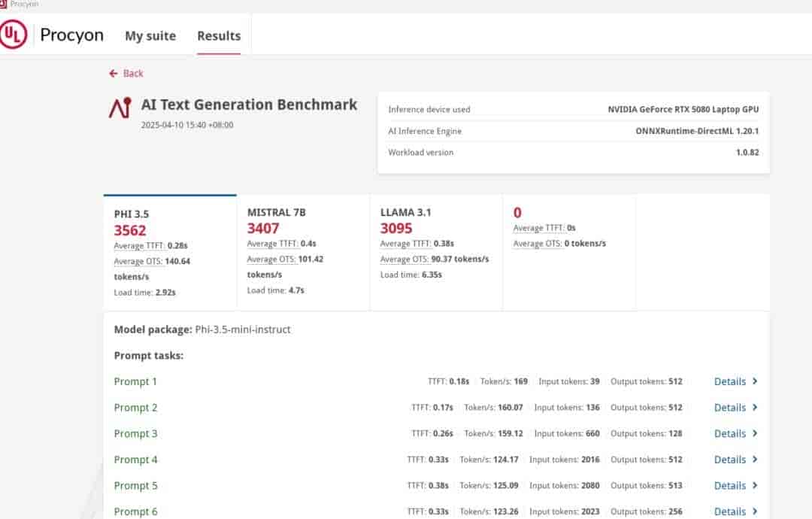Open the Results tab
This screenshot has width=812, height=519.
coord(219,36)
